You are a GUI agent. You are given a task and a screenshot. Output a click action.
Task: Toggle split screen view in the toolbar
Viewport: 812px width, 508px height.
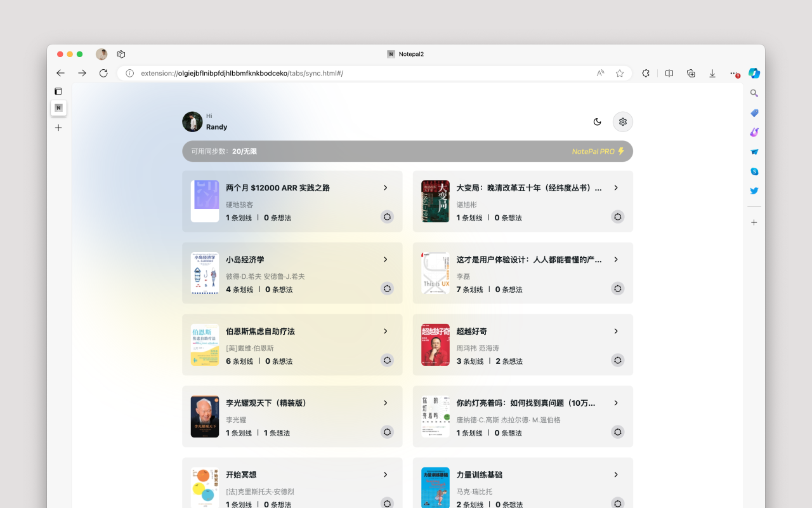coord(669,73)
